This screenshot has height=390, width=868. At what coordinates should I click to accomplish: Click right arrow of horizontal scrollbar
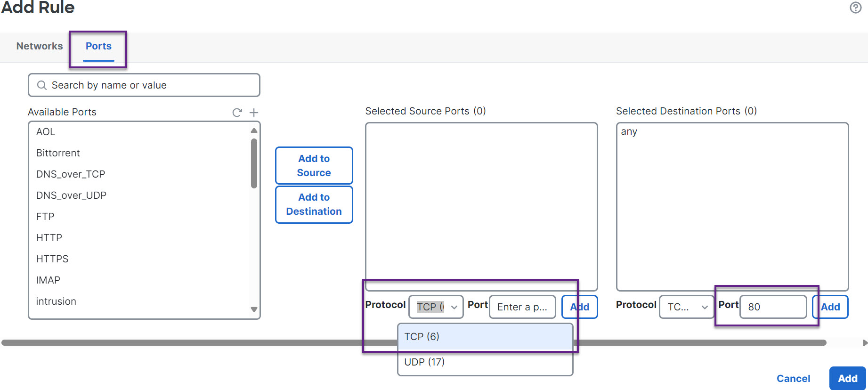[864, 343]
